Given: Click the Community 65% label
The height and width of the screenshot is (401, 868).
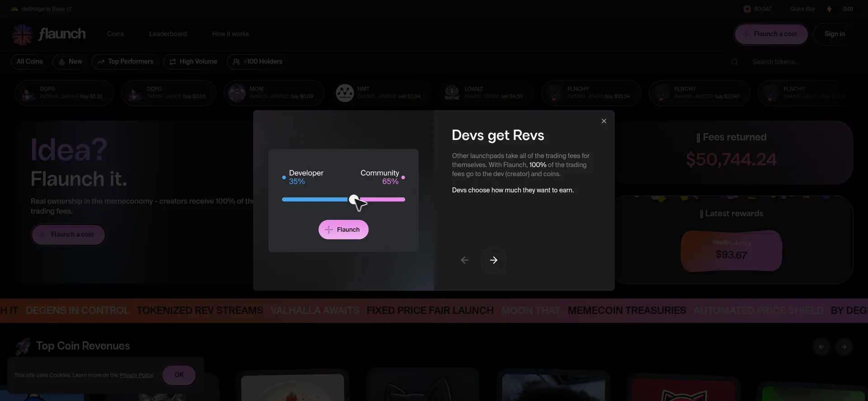Looking at the screenshot, I should pos(380,177).
